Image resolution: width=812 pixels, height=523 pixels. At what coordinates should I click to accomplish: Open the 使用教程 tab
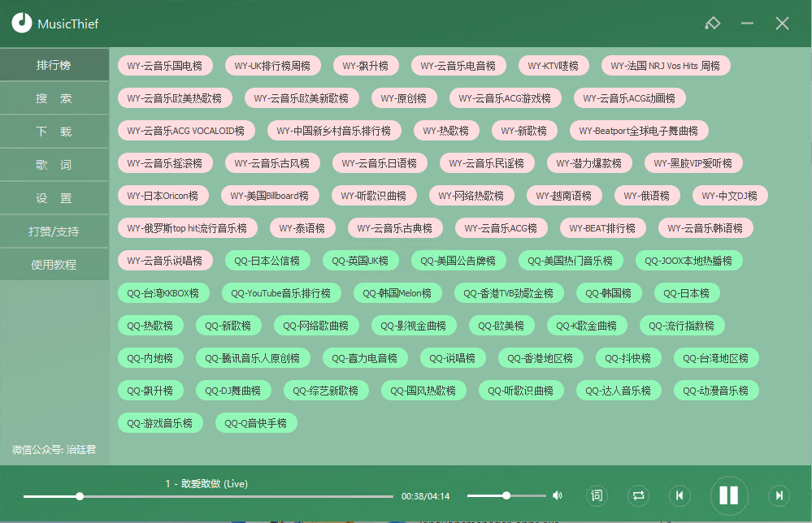(x=54, y=265)
